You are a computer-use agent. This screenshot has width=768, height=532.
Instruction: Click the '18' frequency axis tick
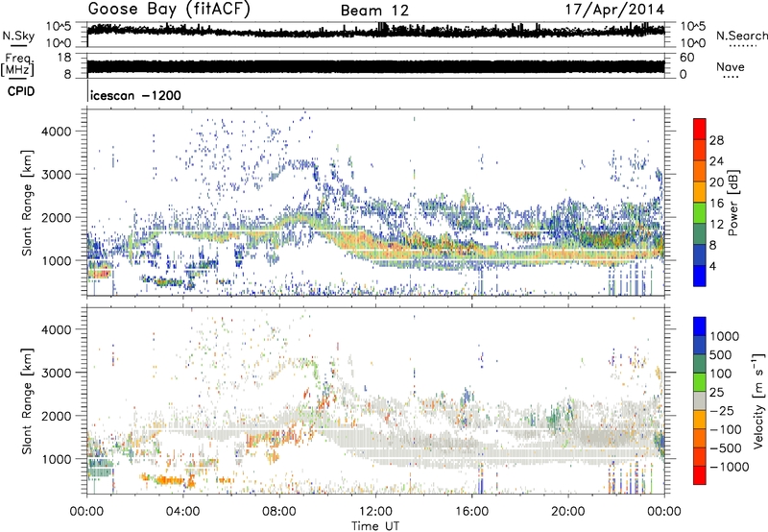pyautogui.click(x=63, y=58)
